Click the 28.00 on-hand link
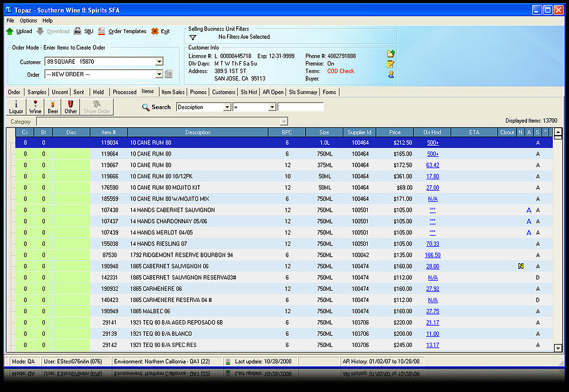Image resolution: width=569 pixels, height=392 pixels. [433, 266]
